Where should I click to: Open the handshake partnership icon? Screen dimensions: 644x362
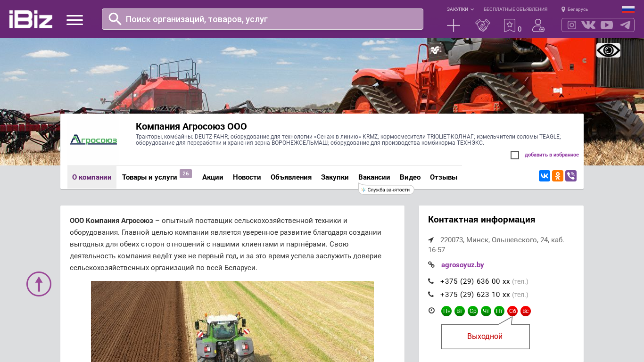point(483,25)
